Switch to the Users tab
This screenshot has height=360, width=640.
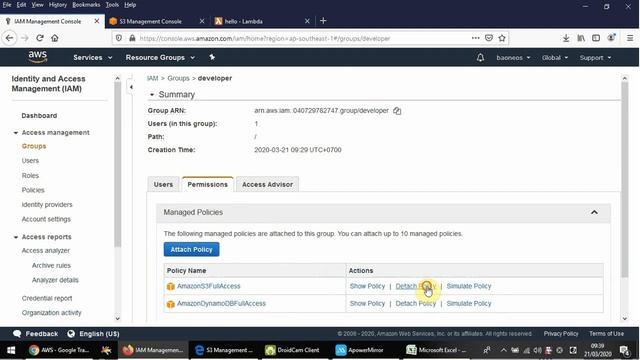click(x=163, y=184)
